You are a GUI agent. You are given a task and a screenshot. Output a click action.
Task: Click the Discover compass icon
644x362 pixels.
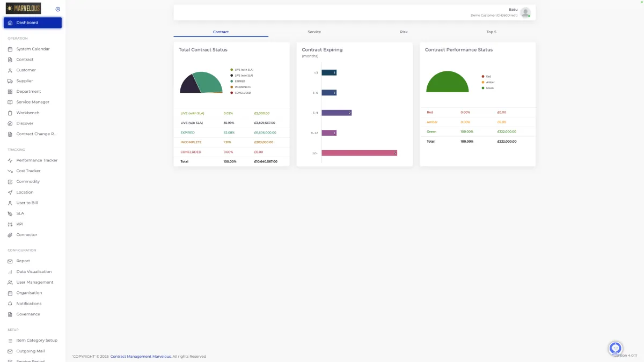[10, 123]
